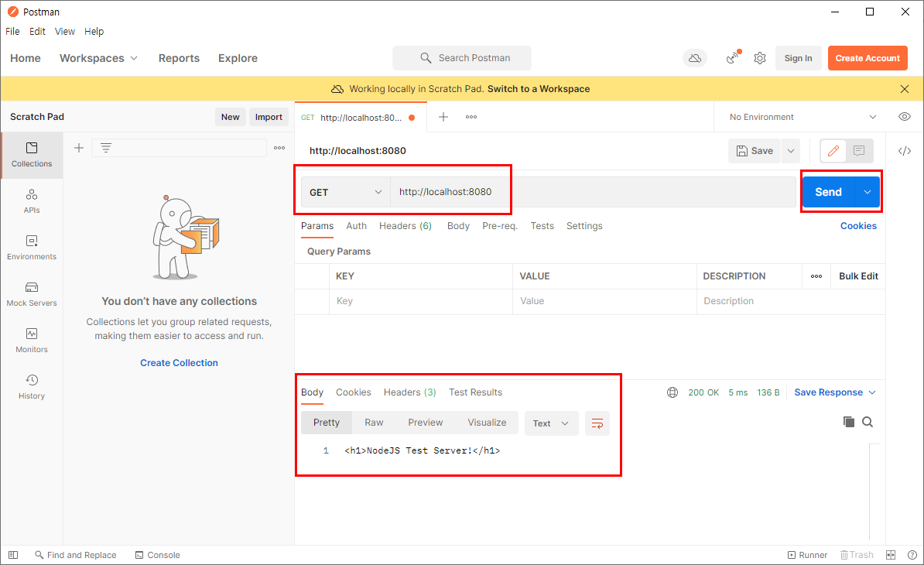The width and height of the screenshot is (924, 565).
Task: Click the Sign In button
Action: [798, 58]
